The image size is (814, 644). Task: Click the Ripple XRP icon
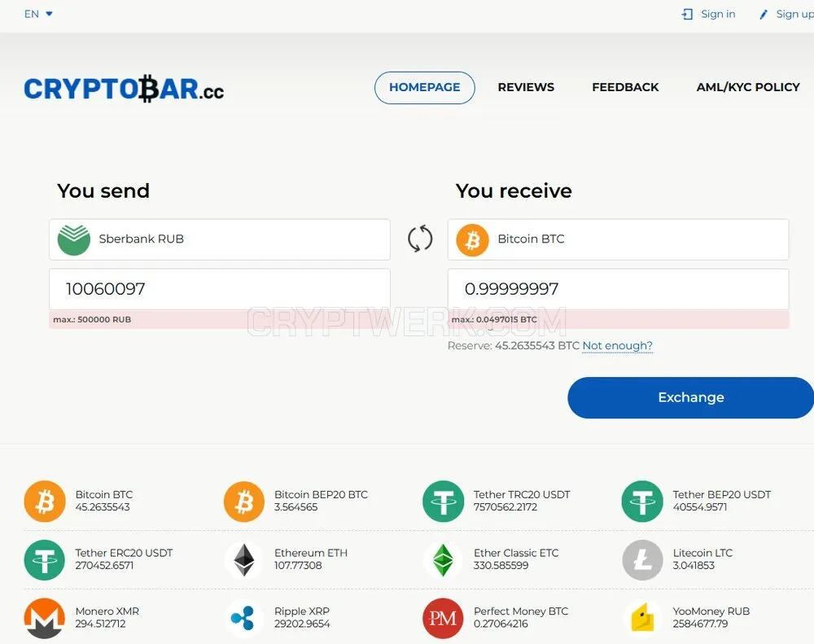(x=243, y=618)
